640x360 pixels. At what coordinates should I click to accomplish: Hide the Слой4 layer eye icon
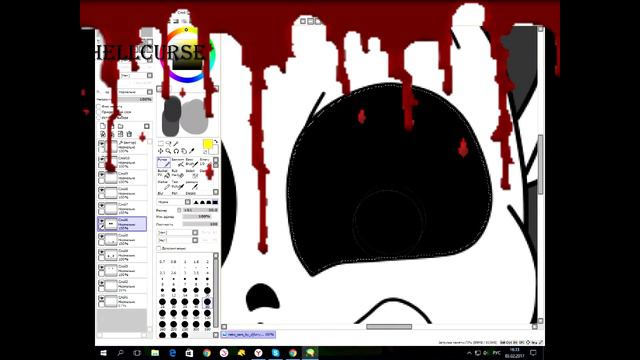[x=101, y=252]
